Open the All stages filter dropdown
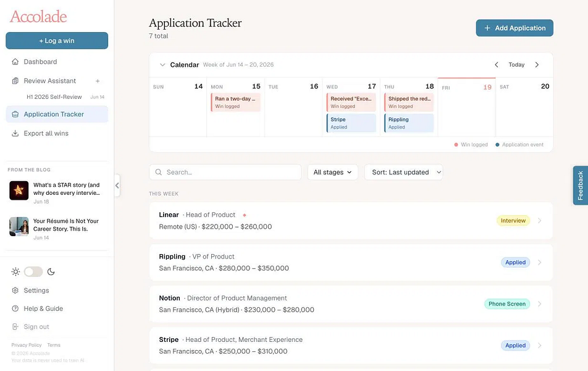The height and width of the screenshot is (371, 588). pos(333,172)
